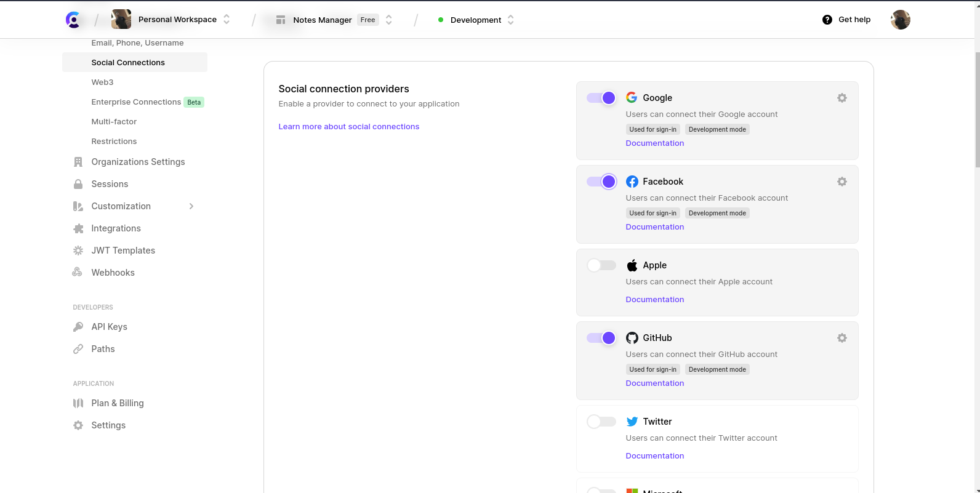Click the Plan & Billing map icon
980x493 pixels.
click(x=78, y=403)
